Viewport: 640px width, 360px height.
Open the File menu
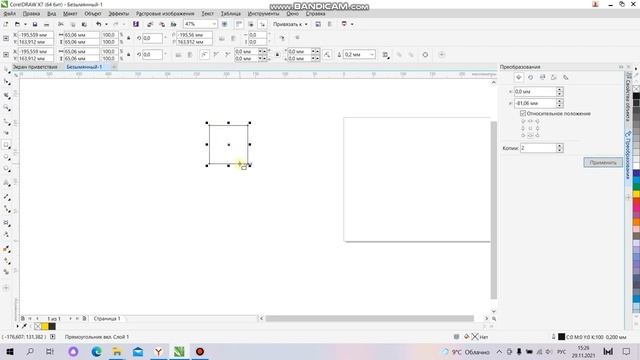tap(9, 13)
